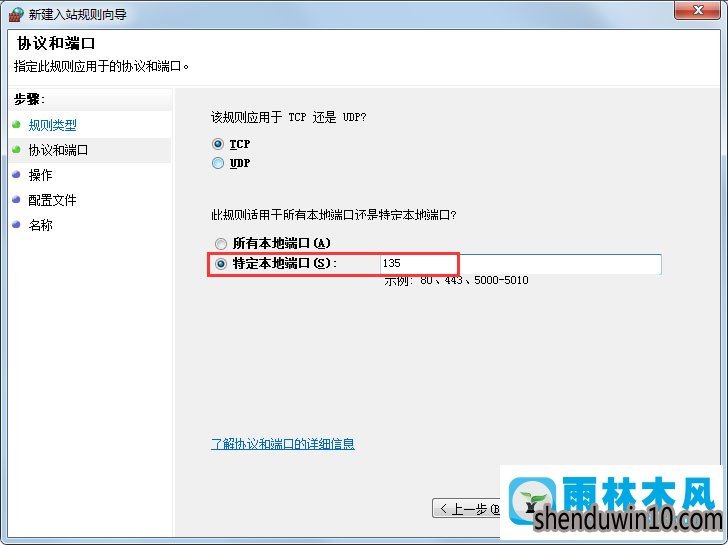Choose 特定本地端口 radio option
Viewport: 728px width, 545px height.
221,264
